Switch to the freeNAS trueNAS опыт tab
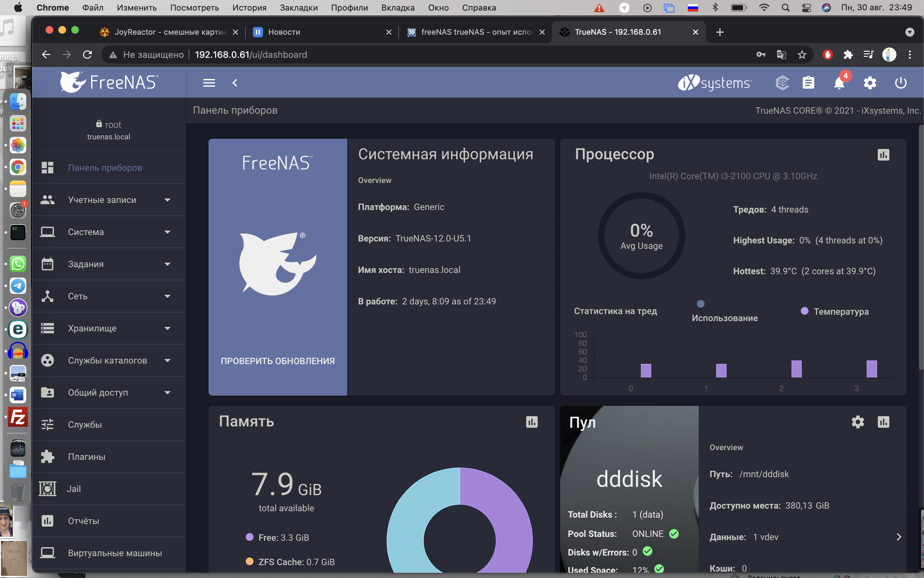Viewport: 924px width, 578px height. [475, 32]
